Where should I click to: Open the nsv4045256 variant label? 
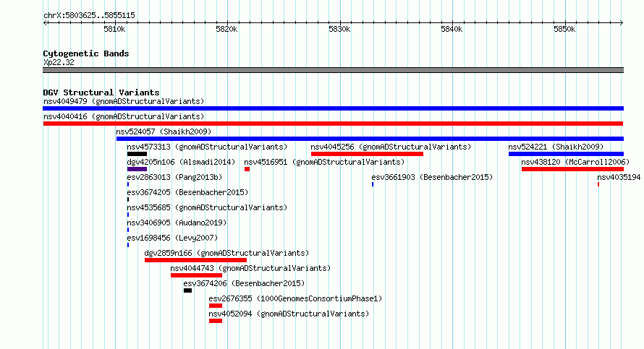pos(391,147)
